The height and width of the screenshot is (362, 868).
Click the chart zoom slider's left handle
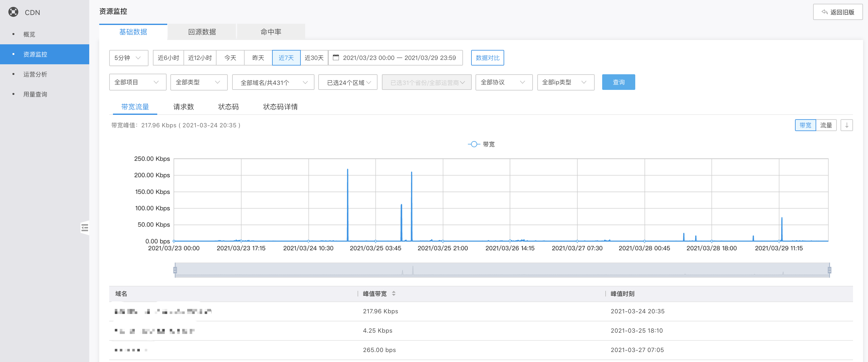[175, 270]
